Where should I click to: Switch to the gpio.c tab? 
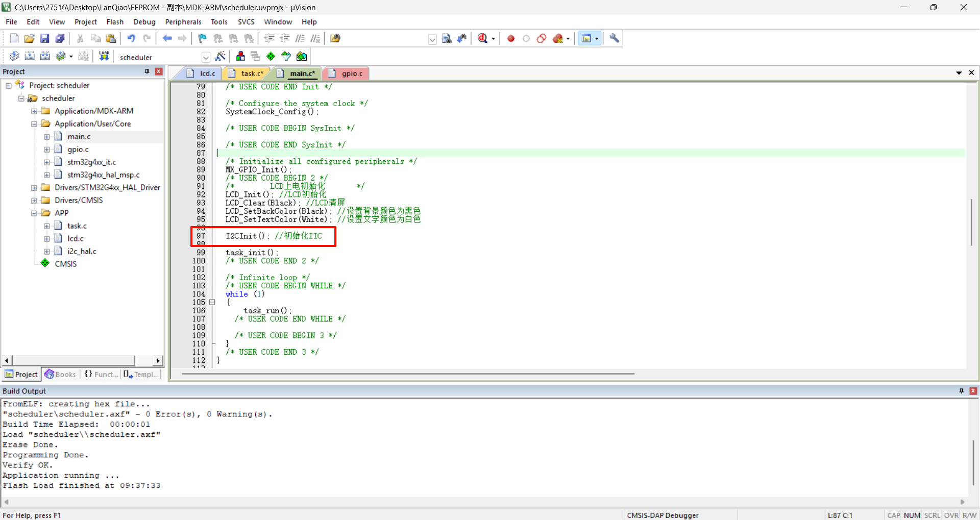(352, 73)
